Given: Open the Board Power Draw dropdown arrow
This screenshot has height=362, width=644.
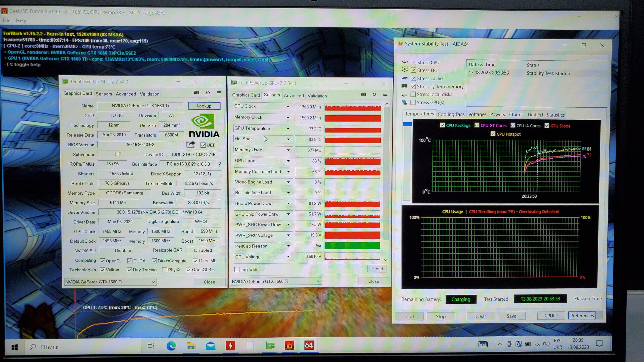Looking at the screenshot, I should tap(288, 203).
